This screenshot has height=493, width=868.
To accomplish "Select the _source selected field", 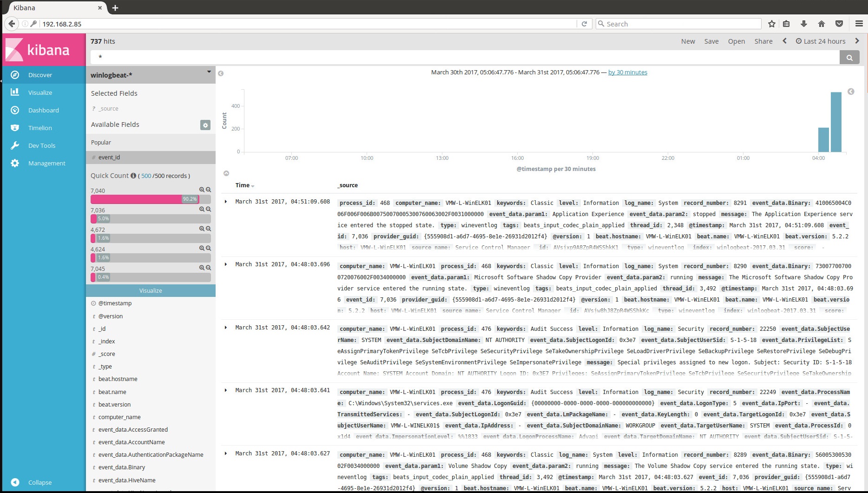I will (108, 108).
